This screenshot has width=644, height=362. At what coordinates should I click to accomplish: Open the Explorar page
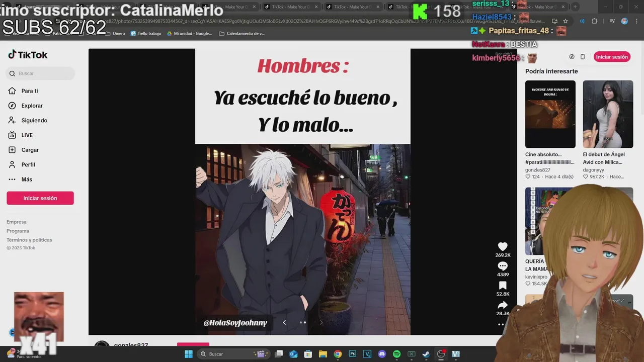click(x=32, y=106)
